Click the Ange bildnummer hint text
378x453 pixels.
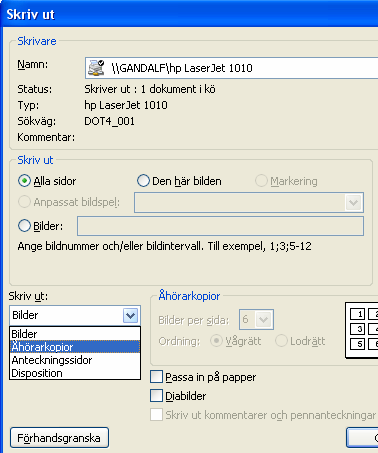pos(164,246)
